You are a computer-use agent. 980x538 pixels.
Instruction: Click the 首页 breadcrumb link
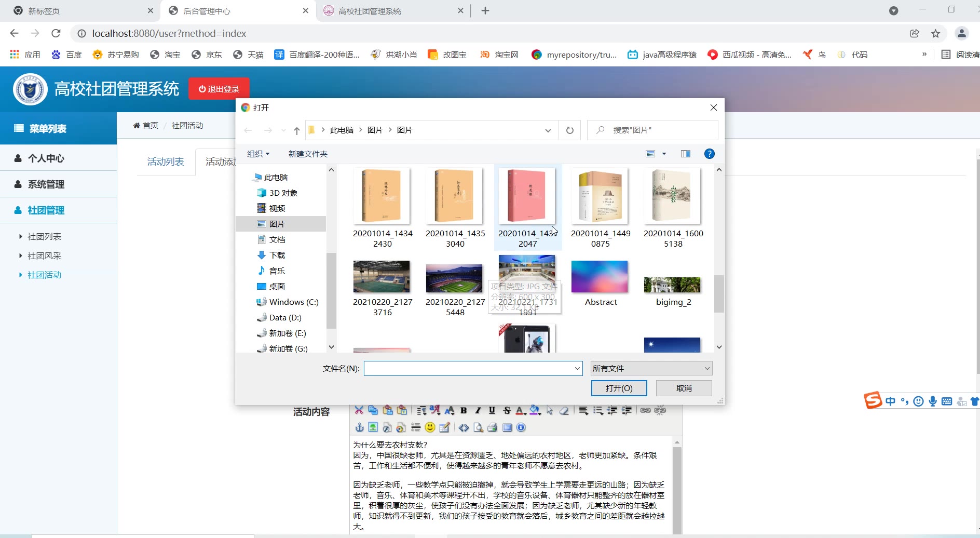click(146, 125)
